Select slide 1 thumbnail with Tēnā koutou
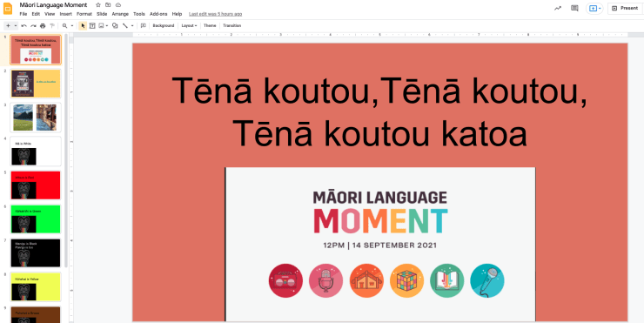Image resolution: width=644 pixels, height=323 pixels. pos(36,50)
